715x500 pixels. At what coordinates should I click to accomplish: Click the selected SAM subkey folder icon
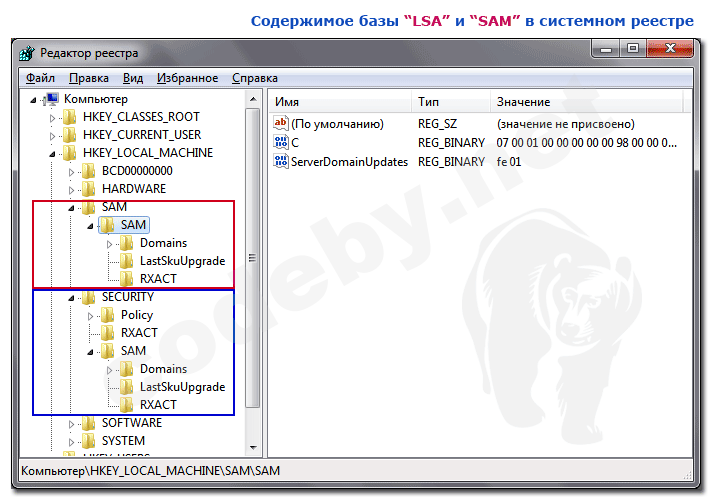click(x=108, y=225)
